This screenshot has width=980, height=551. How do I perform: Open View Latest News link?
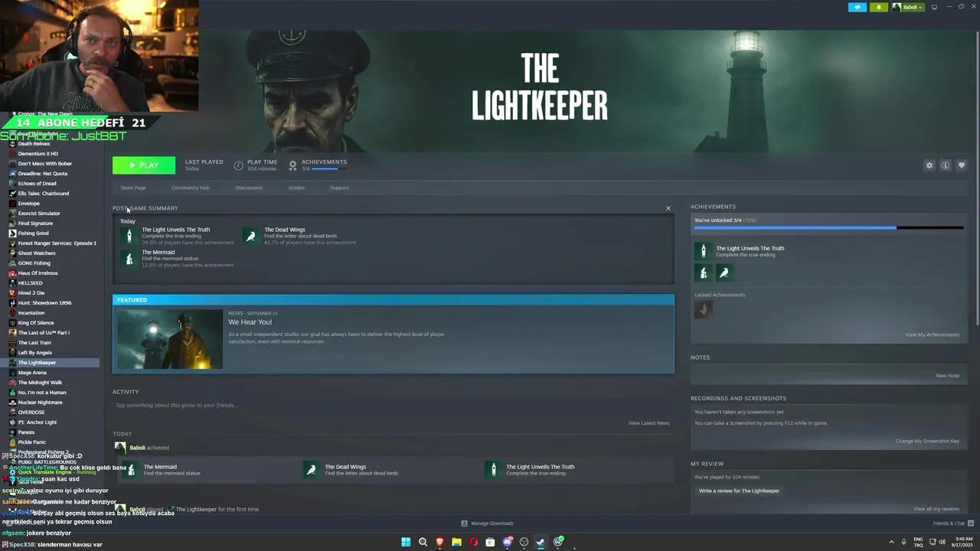[648, 423]
